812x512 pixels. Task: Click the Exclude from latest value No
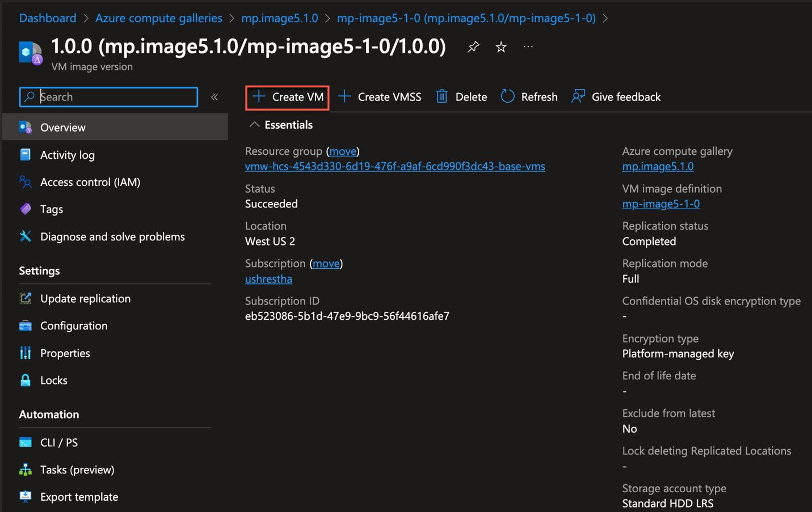click(x=629, y=429)
